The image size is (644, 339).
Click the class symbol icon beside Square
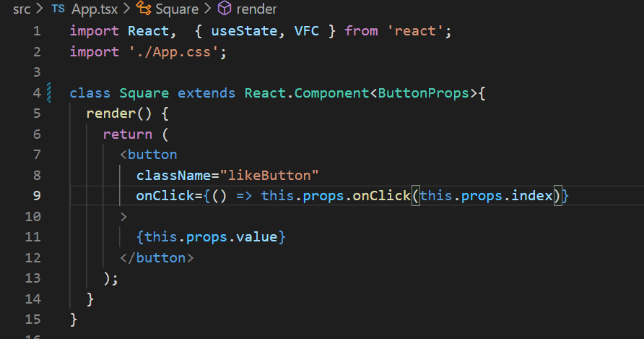point(144,8)
